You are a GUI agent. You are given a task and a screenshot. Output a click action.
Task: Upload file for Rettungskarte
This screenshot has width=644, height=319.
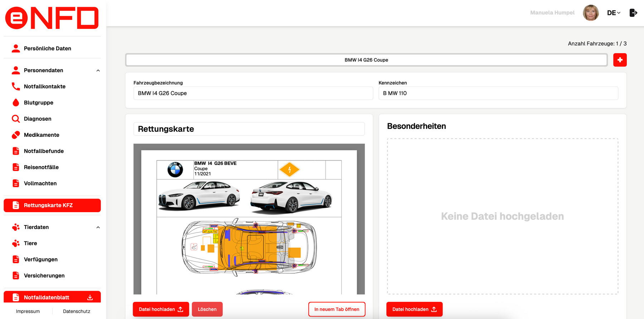point(161,309)
